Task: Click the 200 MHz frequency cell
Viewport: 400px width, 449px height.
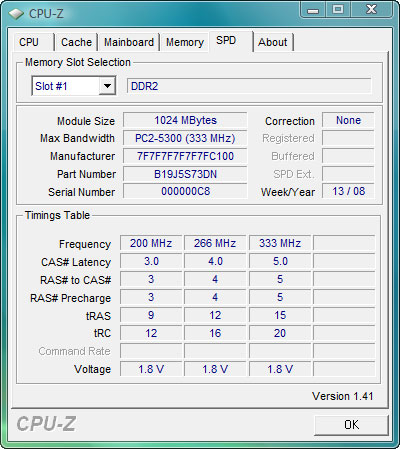Action: pos(151,243)
